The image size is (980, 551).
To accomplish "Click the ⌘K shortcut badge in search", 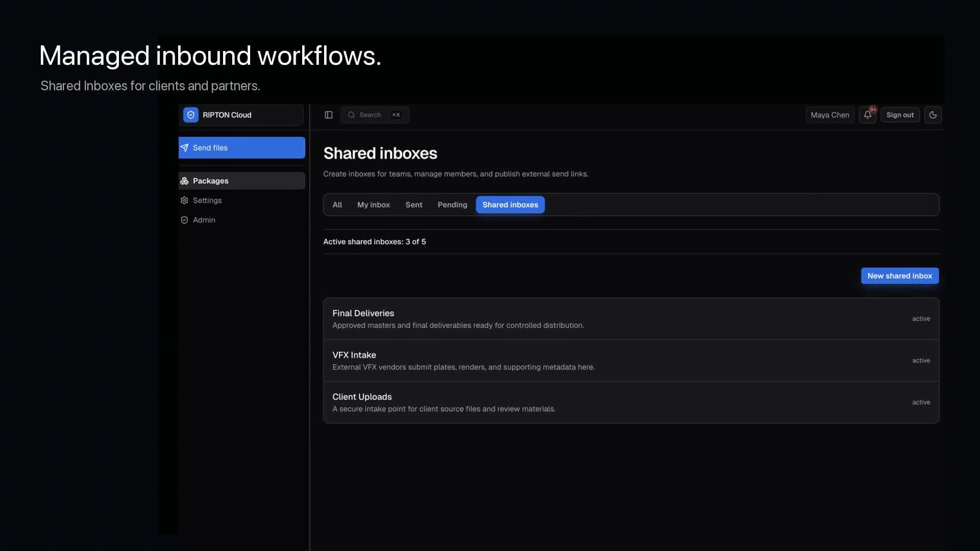I will (x=396, y=115).
